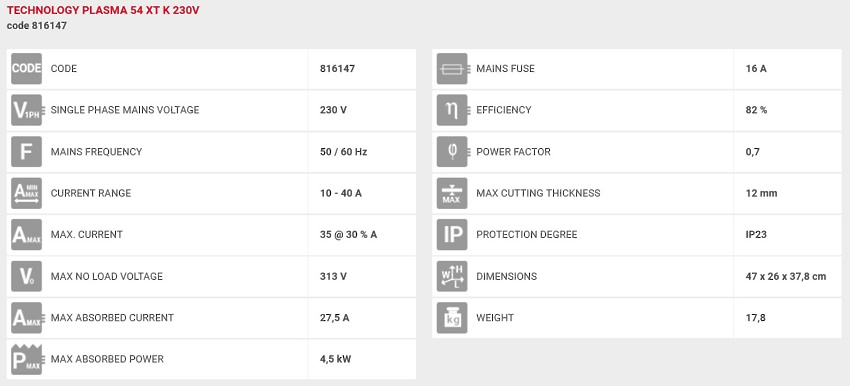The image size is (850, 386).
Task: Click the max absorbed power icon
Action: click(27, 359)
